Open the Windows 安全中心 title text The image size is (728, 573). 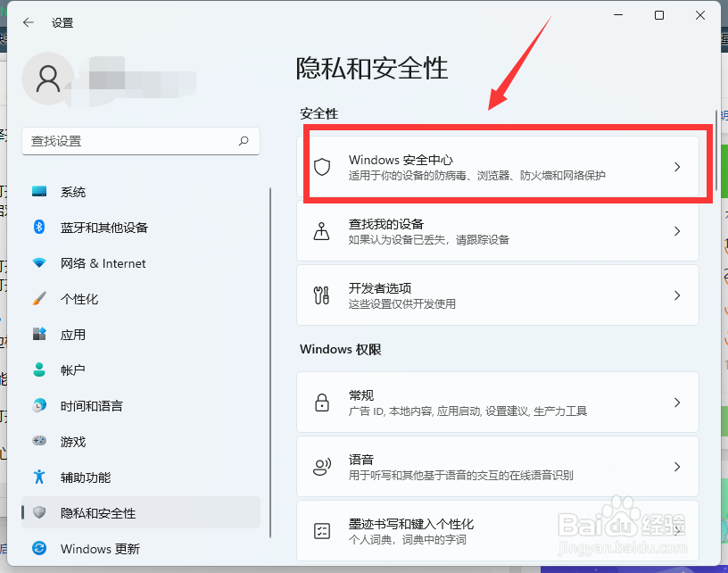tap(401, 160)
